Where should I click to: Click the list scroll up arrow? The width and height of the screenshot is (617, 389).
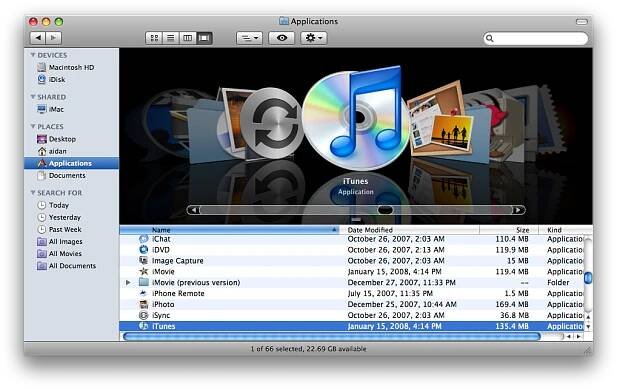click(x=588, y=317)
